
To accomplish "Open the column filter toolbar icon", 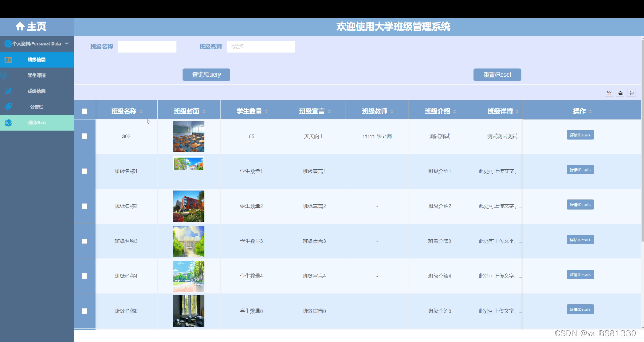I will (609, 93).
